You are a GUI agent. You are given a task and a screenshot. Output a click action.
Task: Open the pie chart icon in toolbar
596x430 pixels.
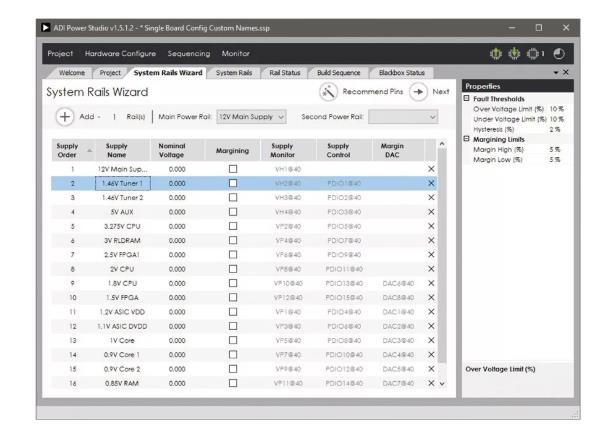(x=559, y=54)
